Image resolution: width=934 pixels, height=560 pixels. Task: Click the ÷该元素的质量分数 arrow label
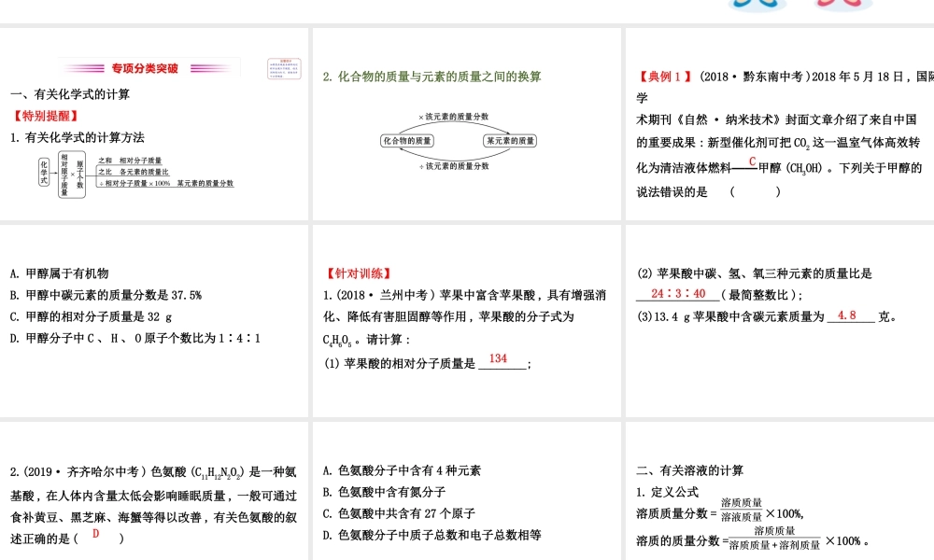pyautogui.click(x=456, y=165)
